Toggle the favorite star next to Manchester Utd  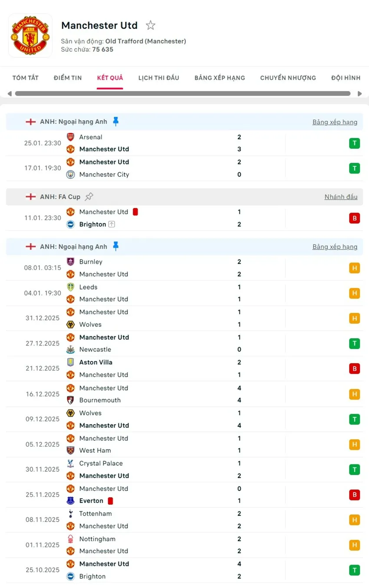point(150,25)
